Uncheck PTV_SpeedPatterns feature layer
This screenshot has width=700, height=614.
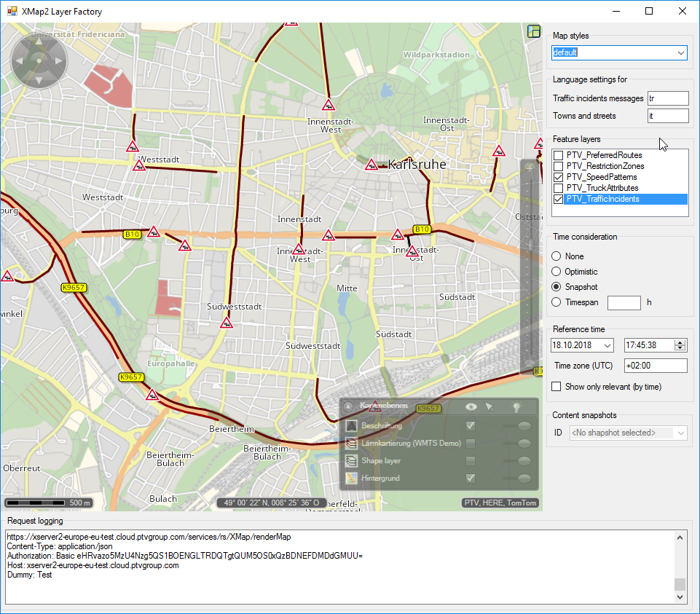[x=558, y=177]
